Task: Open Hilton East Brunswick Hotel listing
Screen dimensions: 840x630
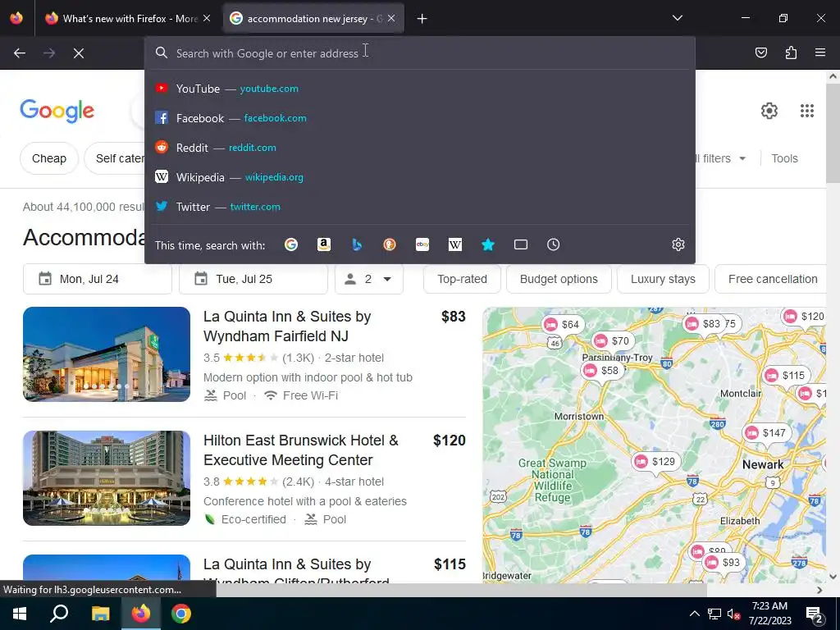Action: (x=300, y=450)
